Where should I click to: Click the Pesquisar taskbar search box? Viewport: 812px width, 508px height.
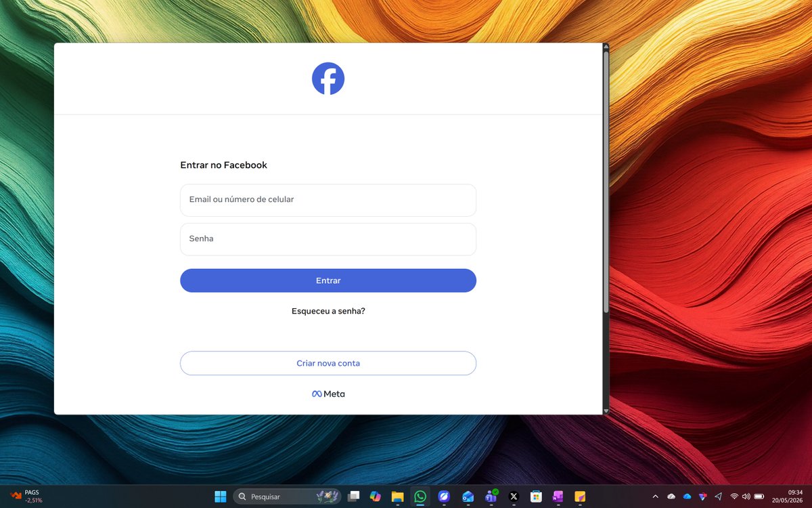click(287, 496)
